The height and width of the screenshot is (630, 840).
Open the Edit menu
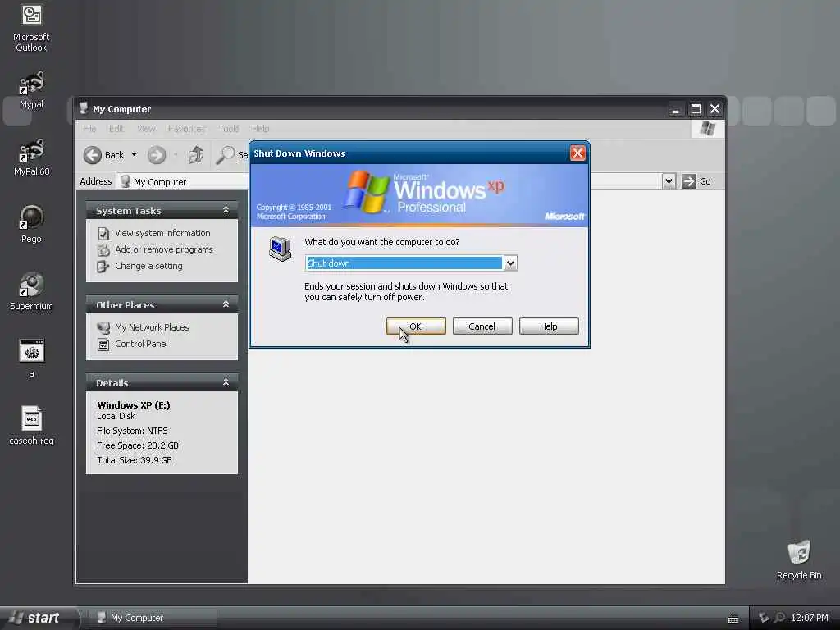coord(116,129)
